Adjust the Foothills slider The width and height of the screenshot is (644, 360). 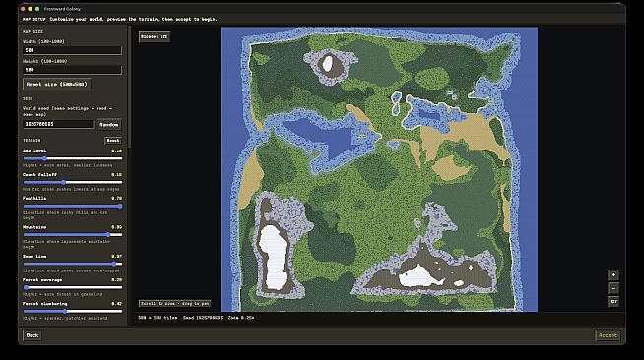click(72, 206)
